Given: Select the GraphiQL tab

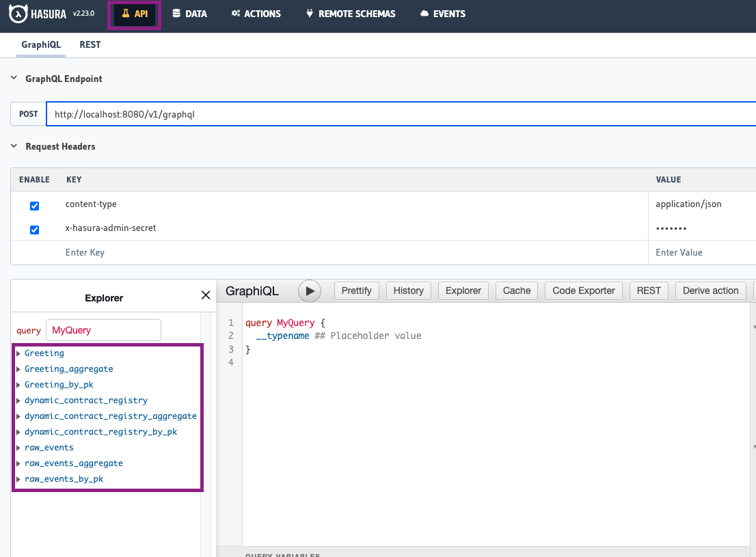Looking at the screenshot, I should 41,44.
